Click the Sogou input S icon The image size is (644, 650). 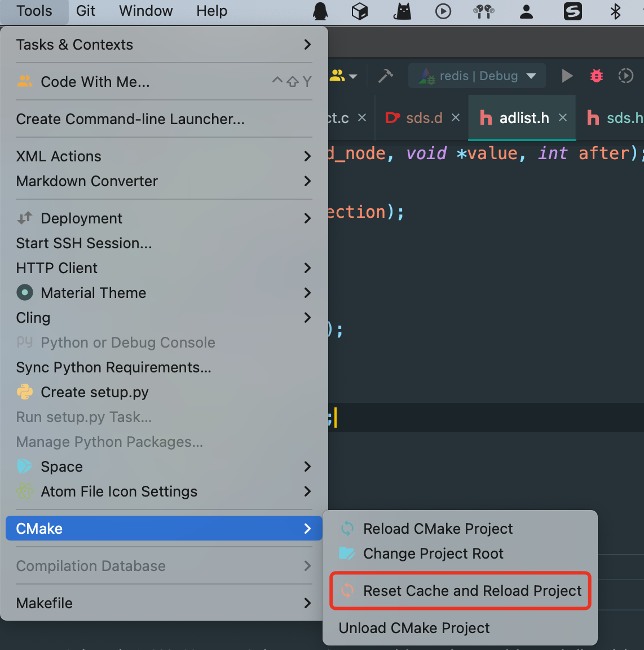click(572, 11)
